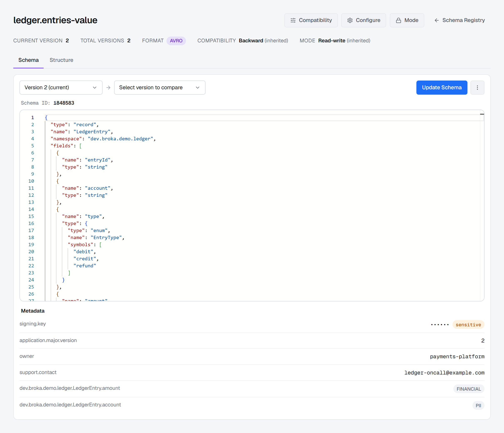The width and height of the screenshot is (504, 433).
Task: Click the lock icon beside Mode
Action: [x=398, y=20]
